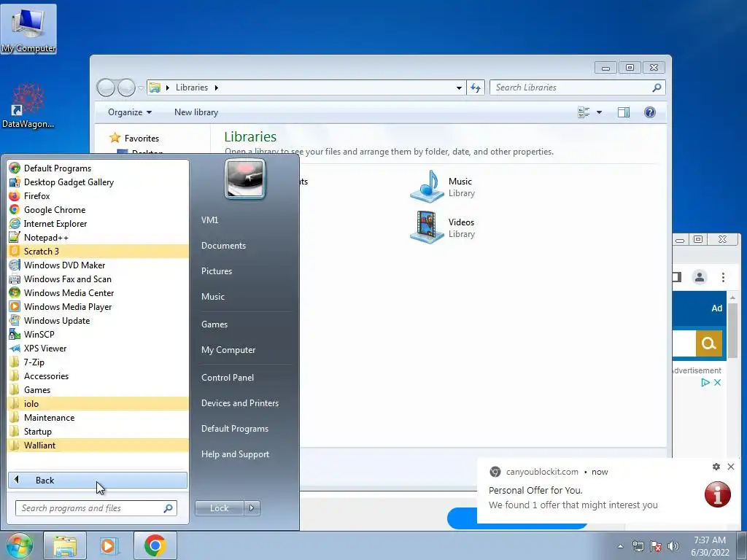Open Music from the Start menu right pane

212,296
